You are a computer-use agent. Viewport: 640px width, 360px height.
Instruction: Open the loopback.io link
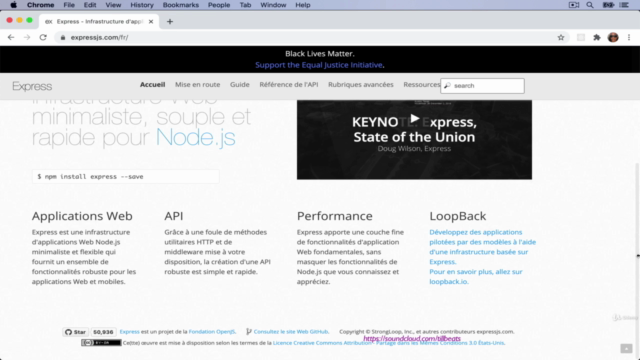pyautogui.click(x=448, y=282)
